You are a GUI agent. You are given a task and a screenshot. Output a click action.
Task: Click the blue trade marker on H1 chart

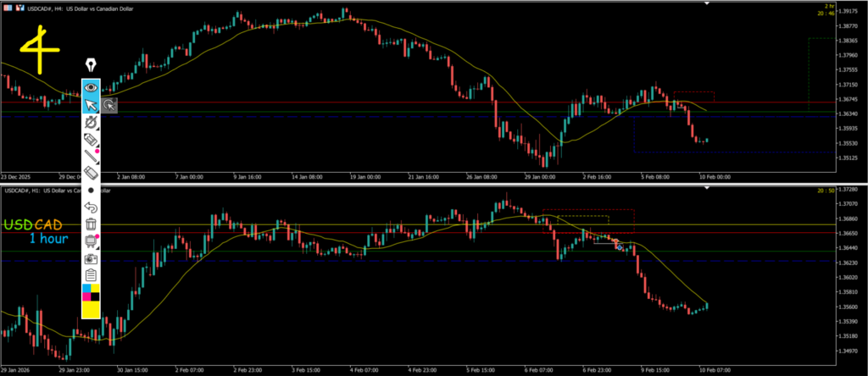[619, 246]
